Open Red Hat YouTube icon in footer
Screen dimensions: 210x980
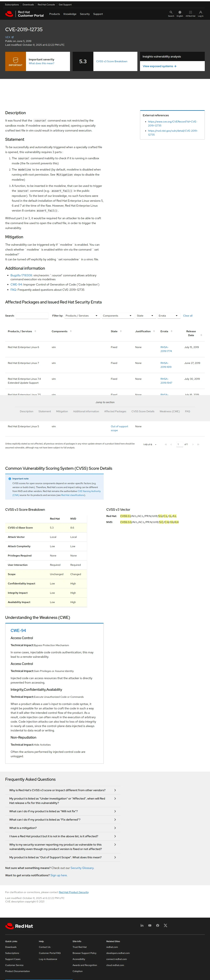click(x=150, y=926)
